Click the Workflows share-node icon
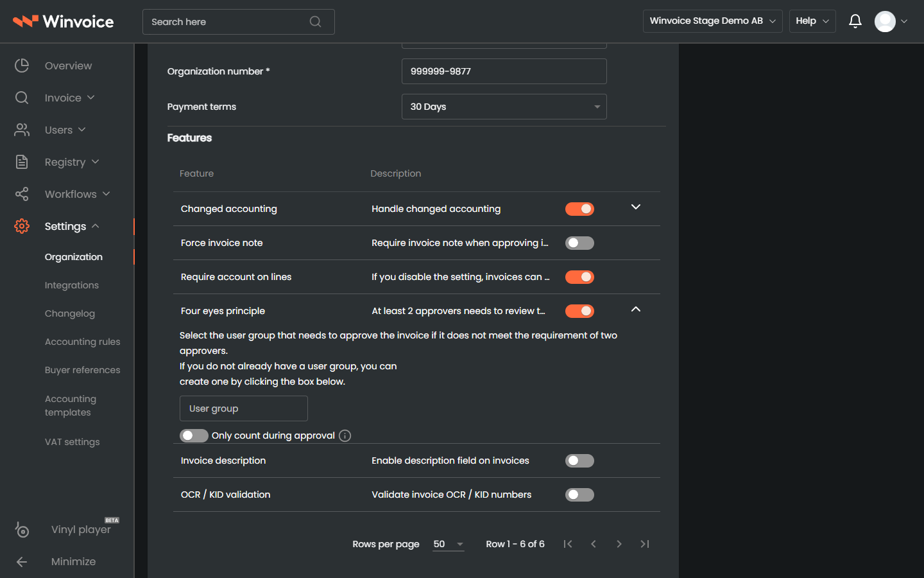Image resolution: width=924 pixels, height=578 pixels. pyautogui.click(x=22, y=194)
